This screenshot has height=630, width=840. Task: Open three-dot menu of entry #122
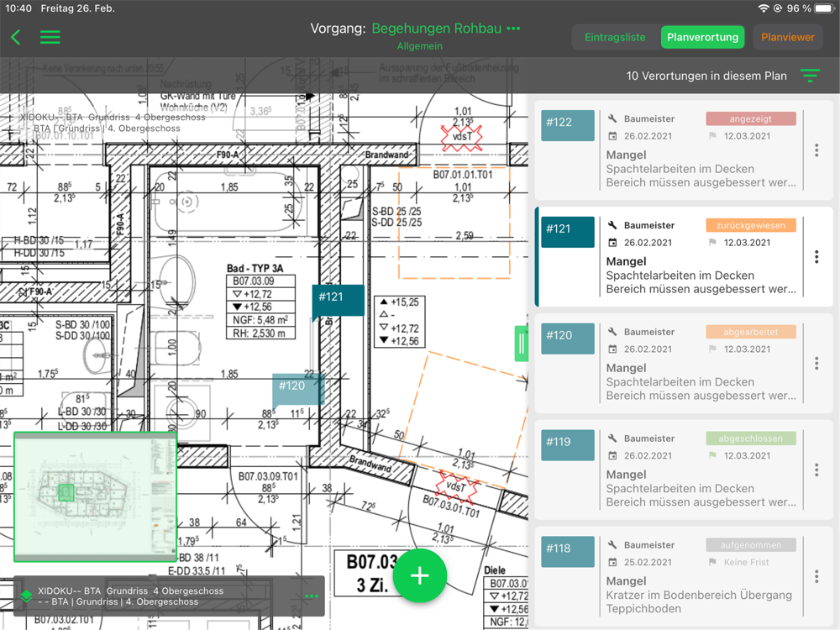816,150
